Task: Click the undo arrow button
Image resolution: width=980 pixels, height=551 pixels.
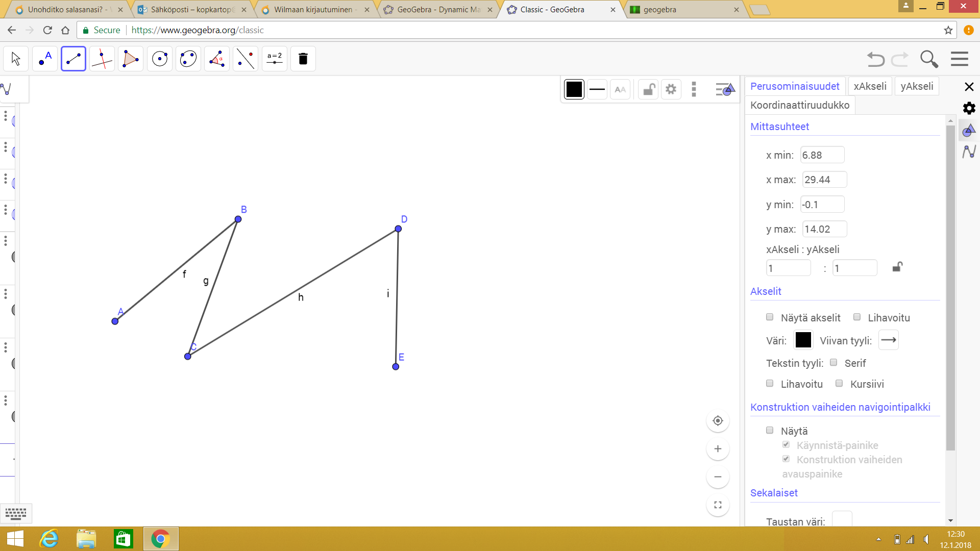Action: point(876,59)
